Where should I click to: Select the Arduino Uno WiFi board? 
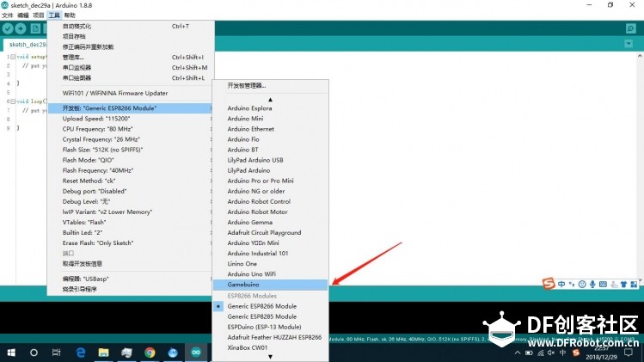pos(271,273)
